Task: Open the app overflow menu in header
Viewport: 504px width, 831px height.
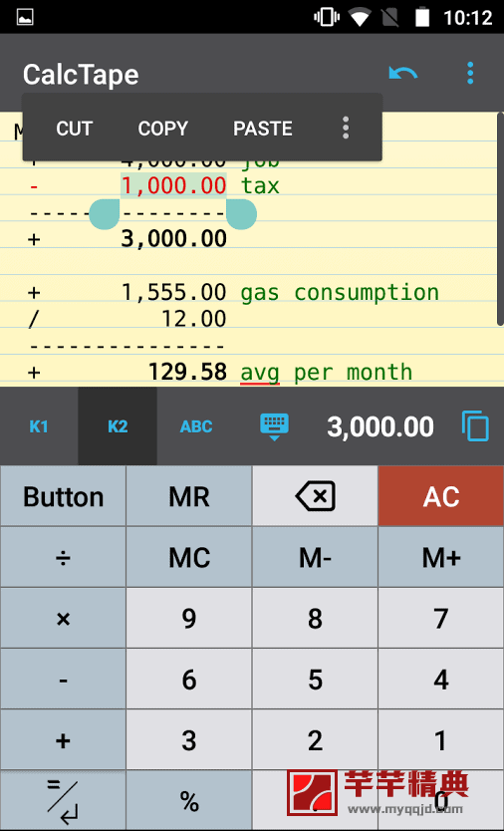Action: coord(469,73)
